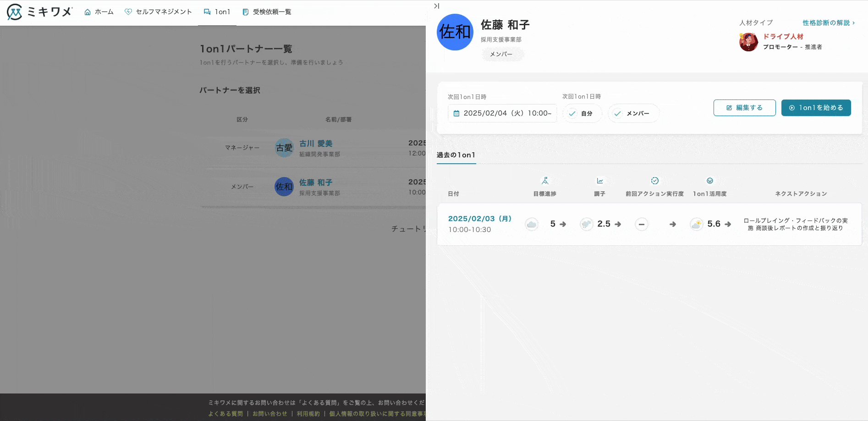
Task: Click the drive talent character avatar
Action: point(748,42)
